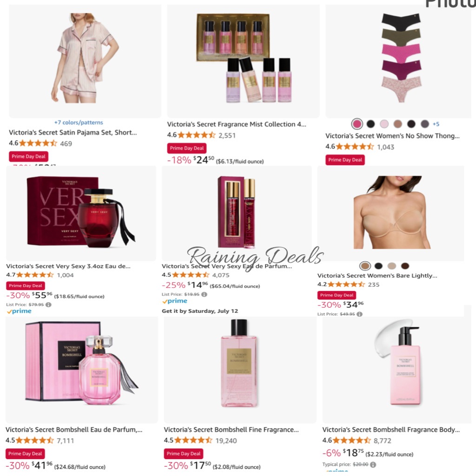Screen dimensions: 476x476
Task: Open 2,551 reviews of Fragrance Mist Collection
Action: pyautogui.click(x=227, y=135)
